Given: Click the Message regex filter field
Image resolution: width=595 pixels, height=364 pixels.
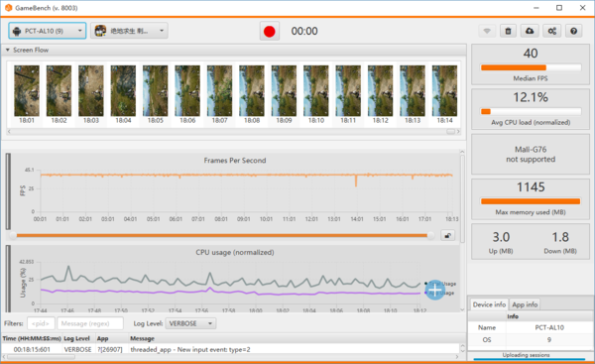Looking at the screenshot, I should pyautogui.click(x=90, y=323).
